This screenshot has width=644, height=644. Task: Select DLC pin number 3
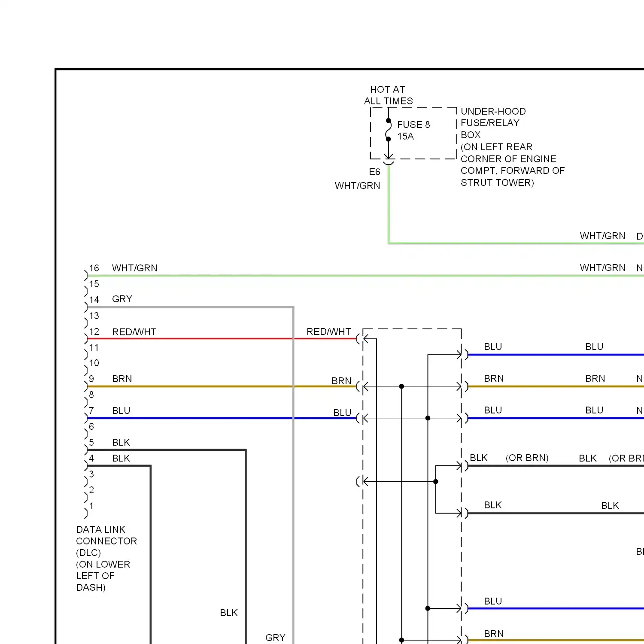pos(91,474)
